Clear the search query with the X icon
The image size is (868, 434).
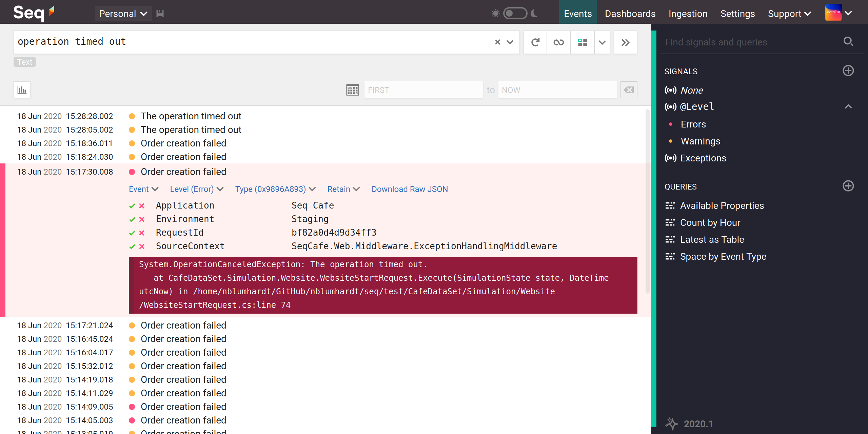[x=497, y=42]
